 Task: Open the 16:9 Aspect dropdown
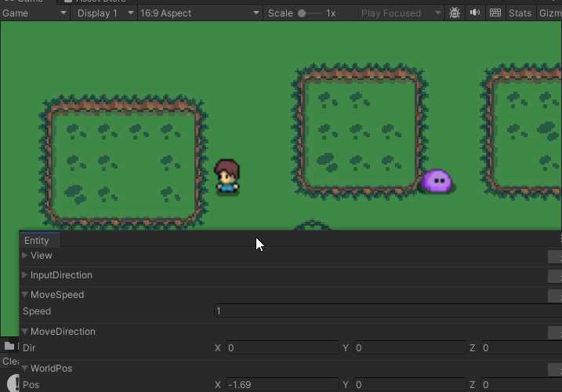click(x=200, y=13)
